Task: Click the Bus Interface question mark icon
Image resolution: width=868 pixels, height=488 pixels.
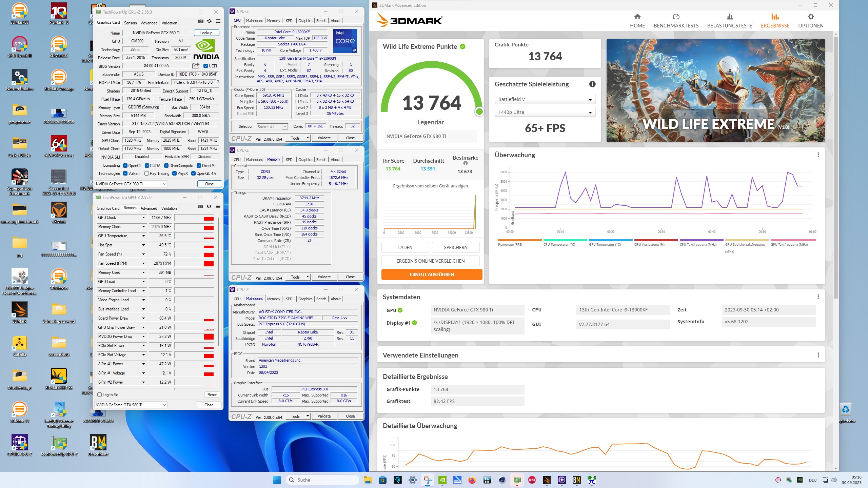Action: (218, 82)
